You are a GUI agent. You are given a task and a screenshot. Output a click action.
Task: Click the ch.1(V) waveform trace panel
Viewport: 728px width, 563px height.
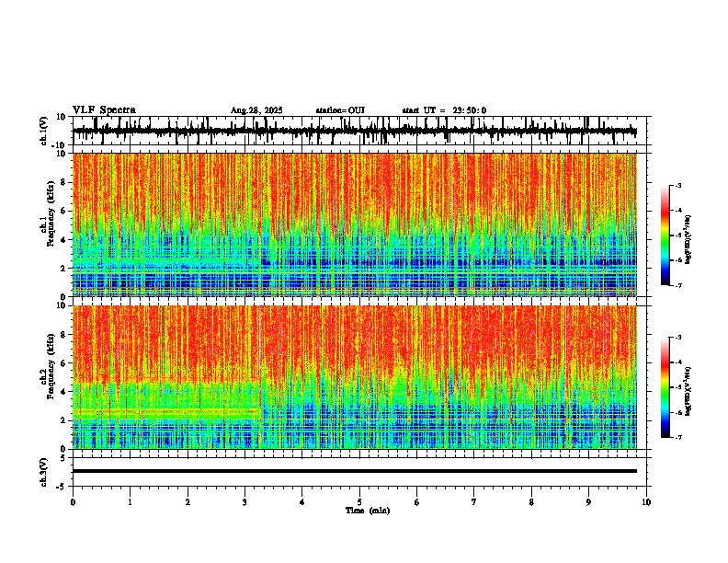tap(358, 131)
